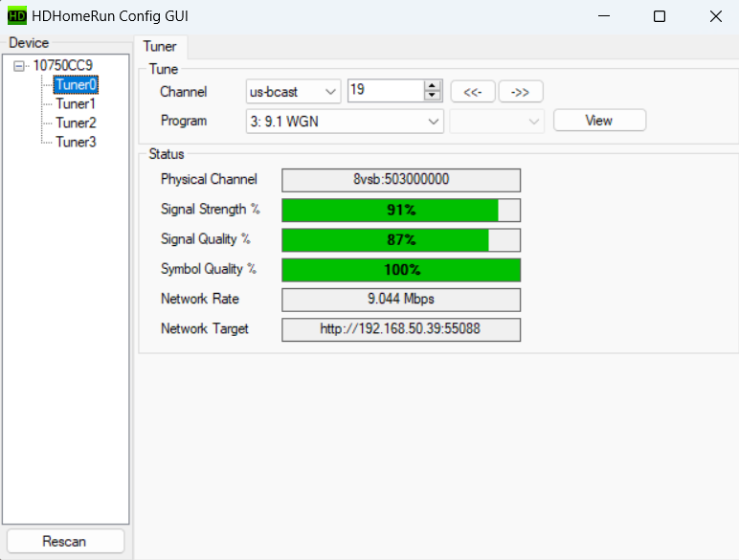This screenshot has height=560, width=739.
Task: Select Tuner2 in the device tree
Action: point(76,123)
